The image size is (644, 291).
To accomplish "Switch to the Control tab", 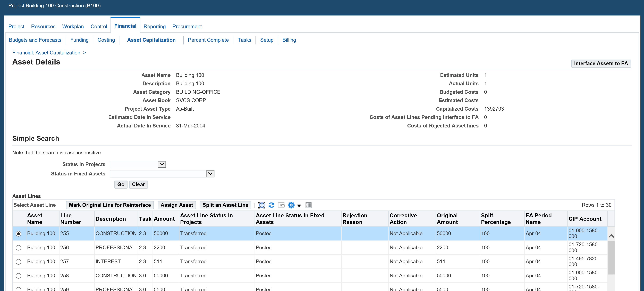I will pyautogui.click(x=99, y=27).
